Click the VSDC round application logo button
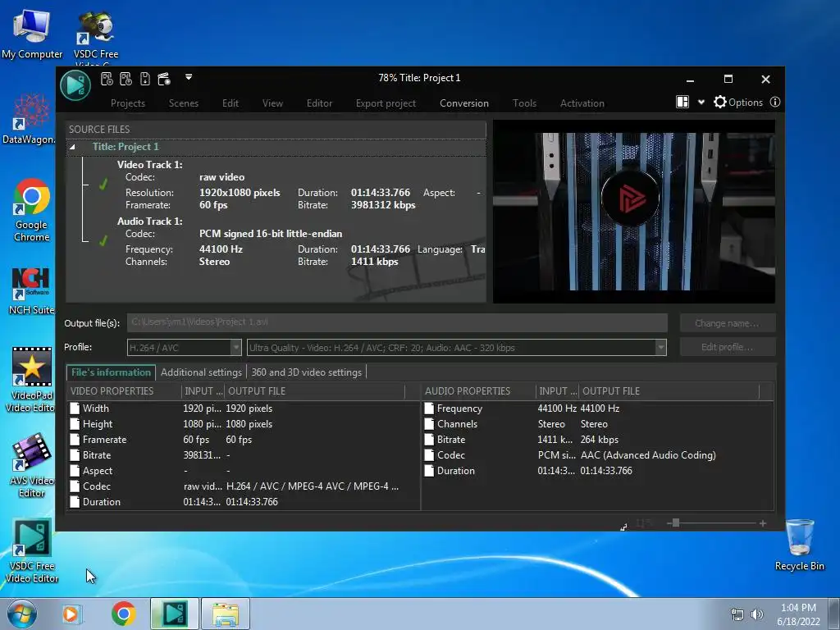Image resolution: width=840 pixels, height=630 pixels. (75, 84)
